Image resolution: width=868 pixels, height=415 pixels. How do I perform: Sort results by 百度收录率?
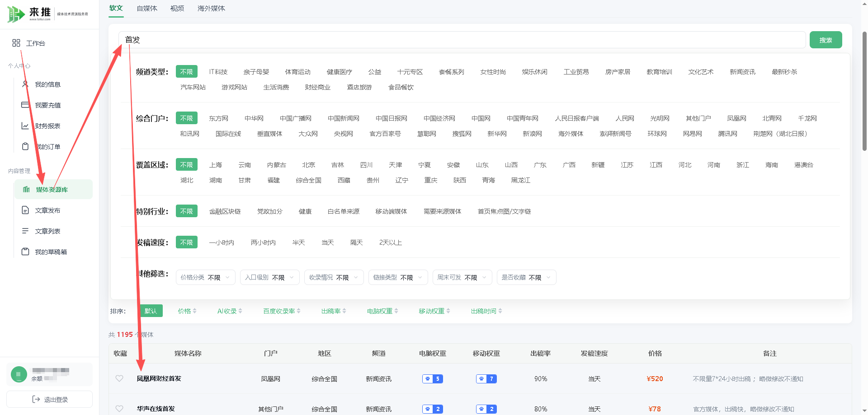point(282,311)
